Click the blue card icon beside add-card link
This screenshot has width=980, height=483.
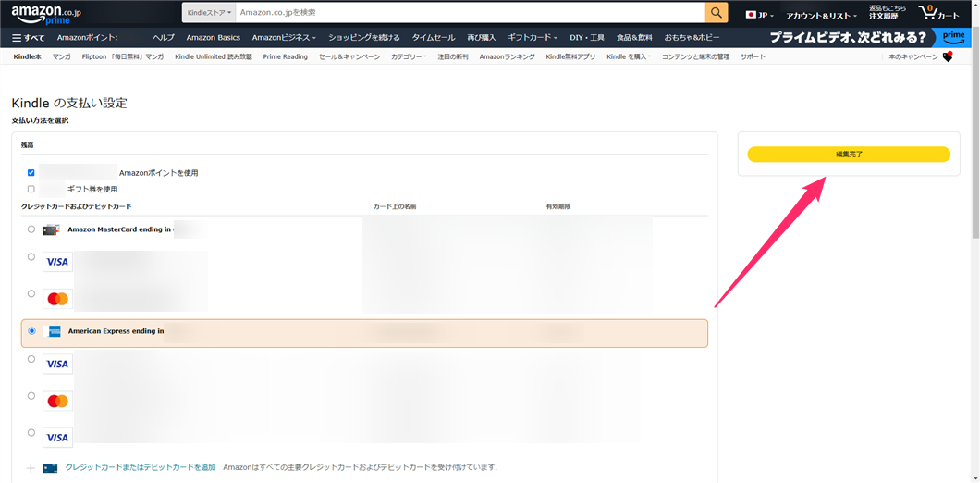click(x=51, y=468)
